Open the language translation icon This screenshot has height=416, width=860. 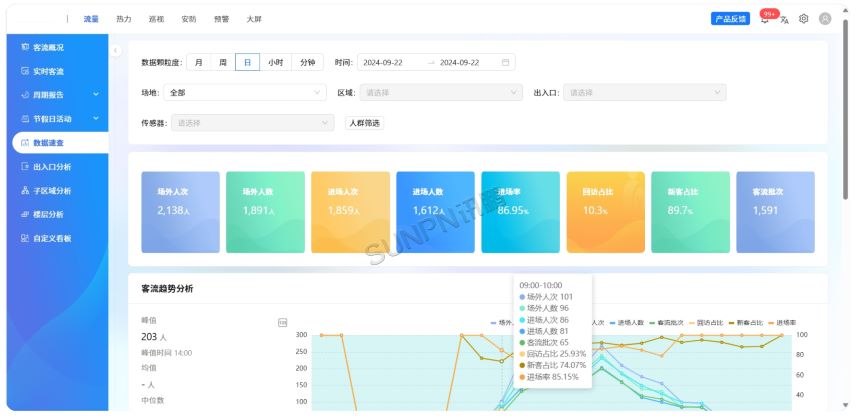pyautogui.click(x=784, y=20)
